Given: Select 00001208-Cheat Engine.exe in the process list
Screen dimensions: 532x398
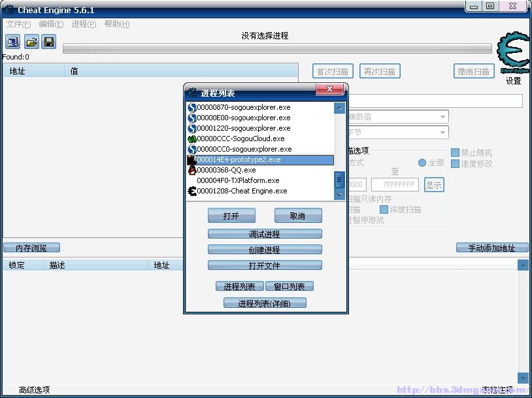Looking at the screenshot, I should (242, 191).
